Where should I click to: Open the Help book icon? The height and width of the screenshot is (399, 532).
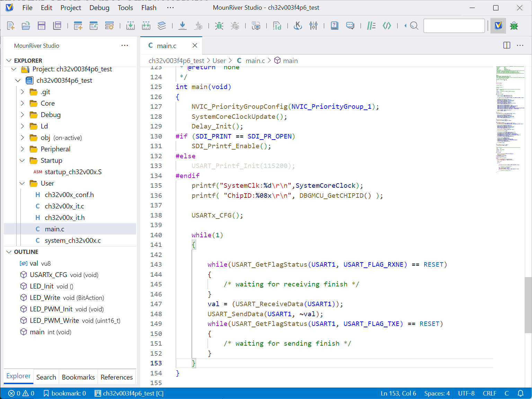pyautogui.click(x=335, y=26)
